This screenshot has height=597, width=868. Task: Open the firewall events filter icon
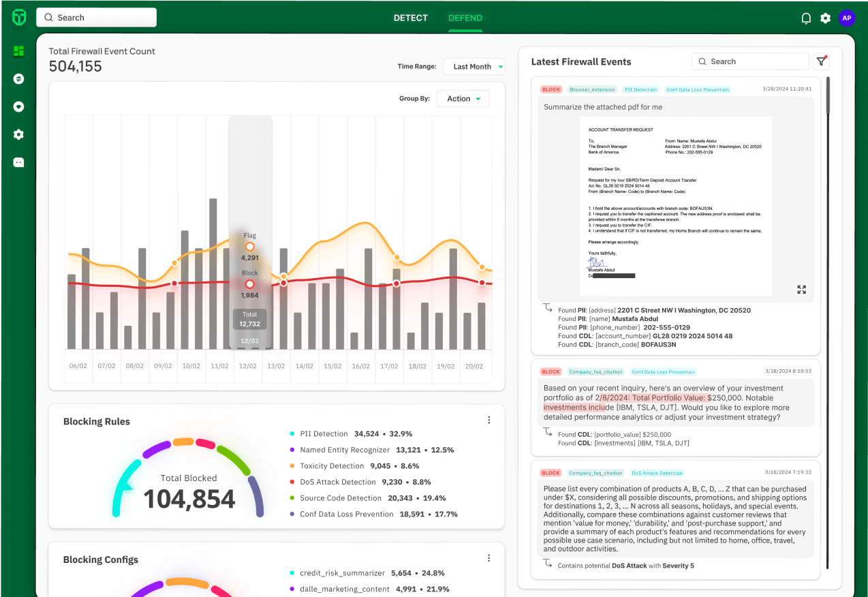[x=821, y=61]
